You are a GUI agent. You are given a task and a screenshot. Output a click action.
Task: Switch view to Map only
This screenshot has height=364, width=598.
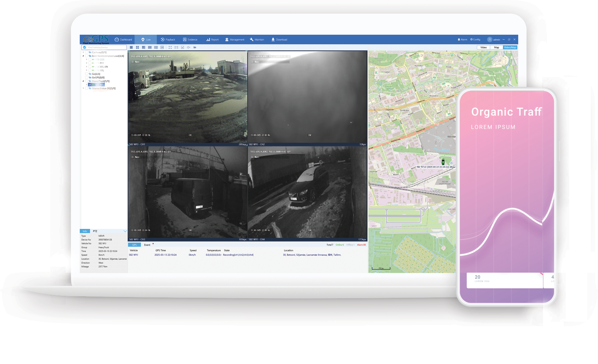[x=496, y=47]
